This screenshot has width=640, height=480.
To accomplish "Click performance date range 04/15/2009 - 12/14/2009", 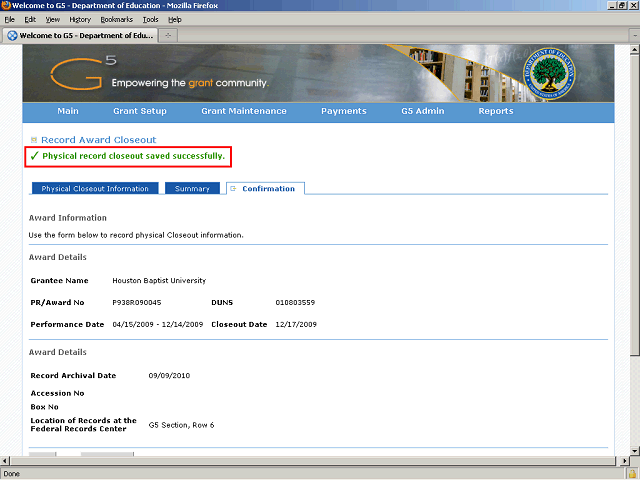I will pyautogui.click(x=158, y=324).
